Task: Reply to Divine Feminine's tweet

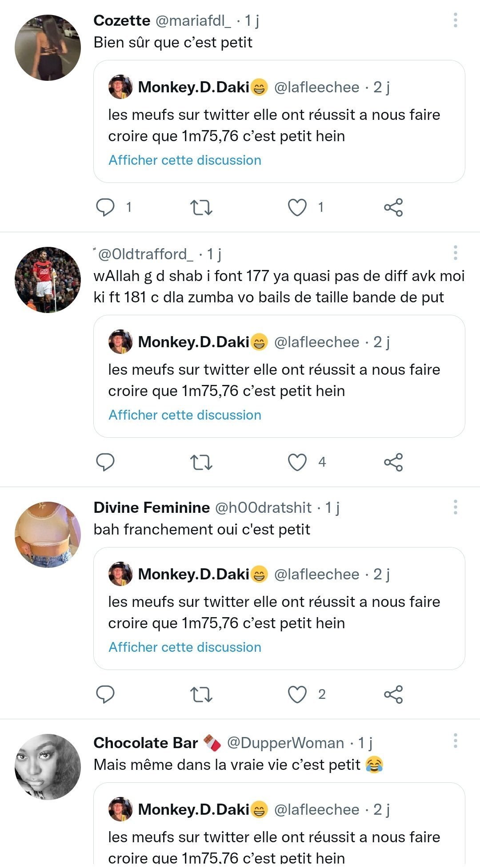Action: (x=106, y=694)
